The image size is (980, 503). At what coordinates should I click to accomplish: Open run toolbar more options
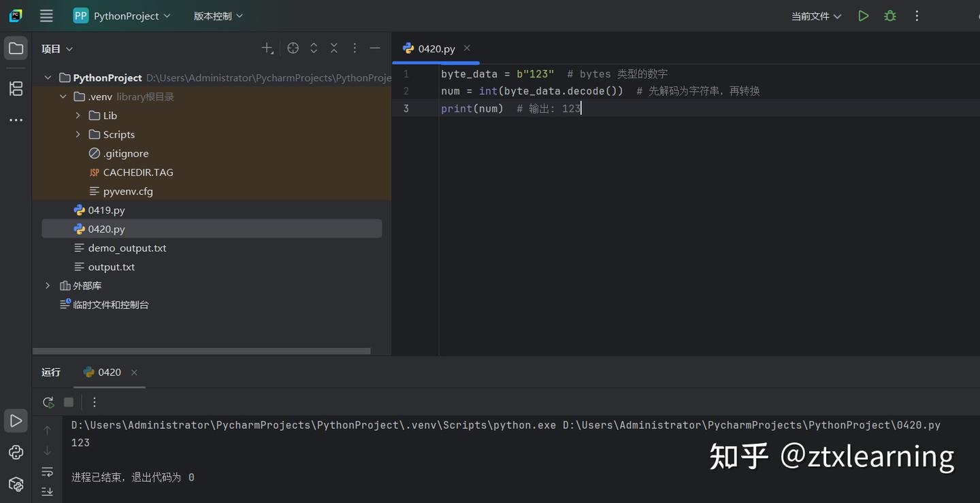coord(95,402)
